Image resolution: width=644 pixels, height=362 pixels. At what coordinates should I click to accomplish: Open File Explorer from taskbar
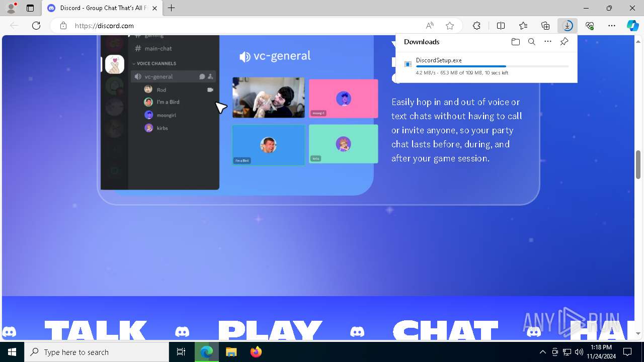click(231, 352)
